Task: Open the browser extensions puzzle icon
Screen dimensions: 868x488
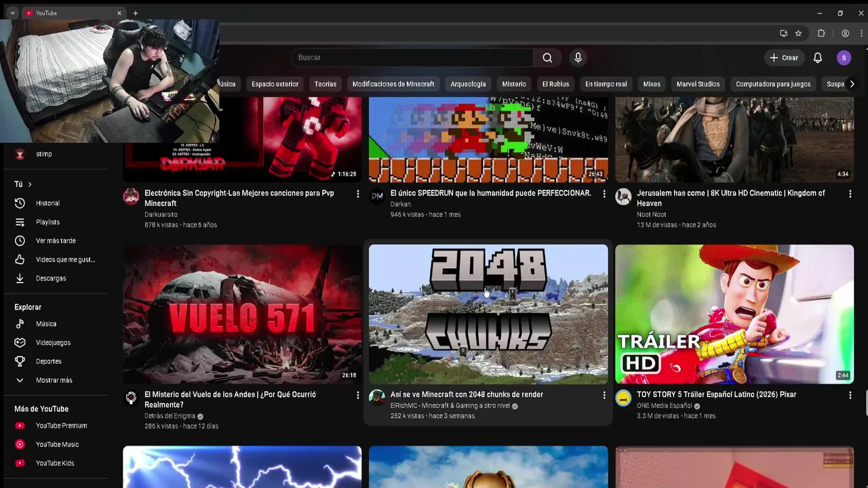Action: [x=821, y=33]
